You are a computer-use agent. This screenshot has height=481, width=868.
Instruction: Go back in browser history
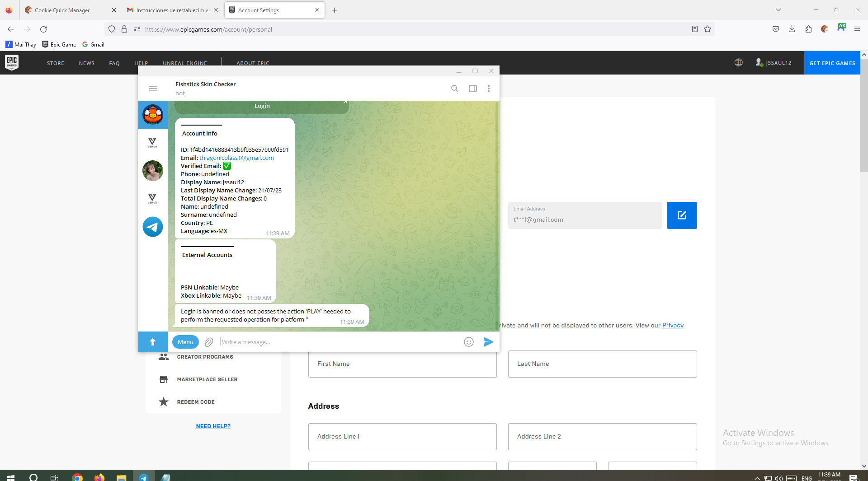[x=11, y=29]
